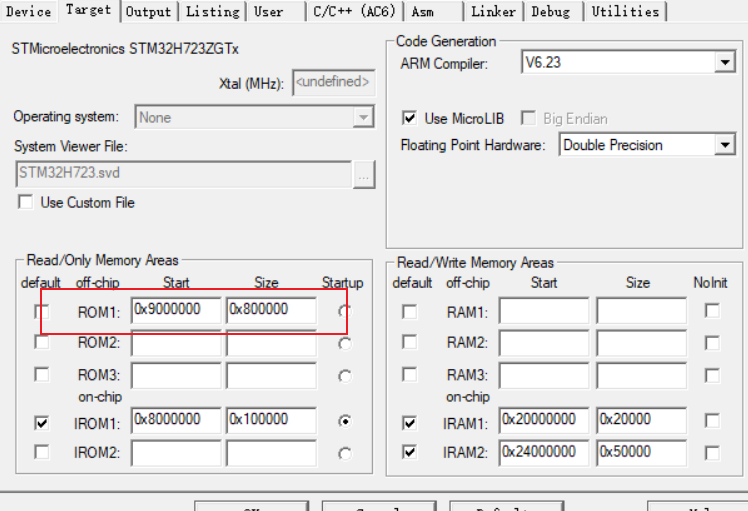Click the RAM3 Size field

click(642, 375)
